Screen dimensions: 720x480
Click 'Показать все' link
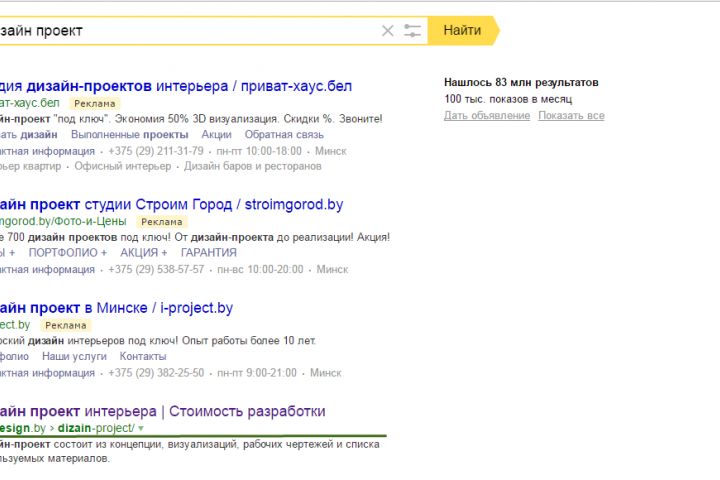(x=571, y=115)
